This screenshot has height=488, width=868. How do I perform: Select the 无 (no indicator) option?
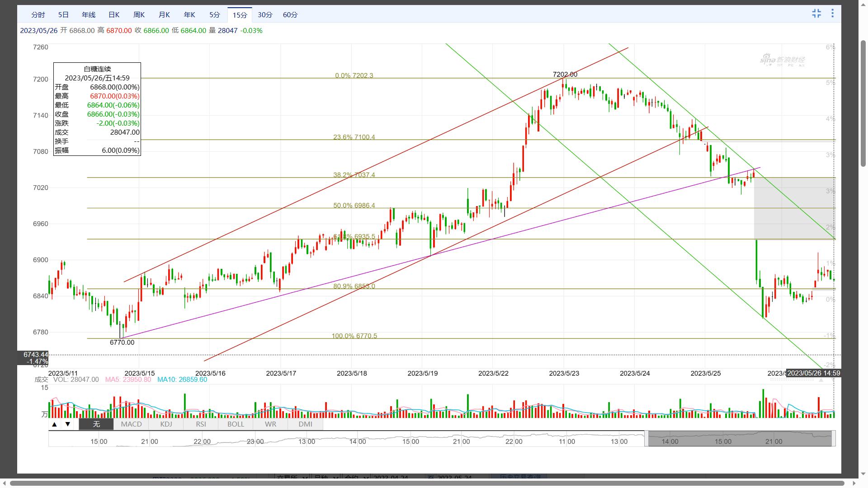(x=96, y=424)
